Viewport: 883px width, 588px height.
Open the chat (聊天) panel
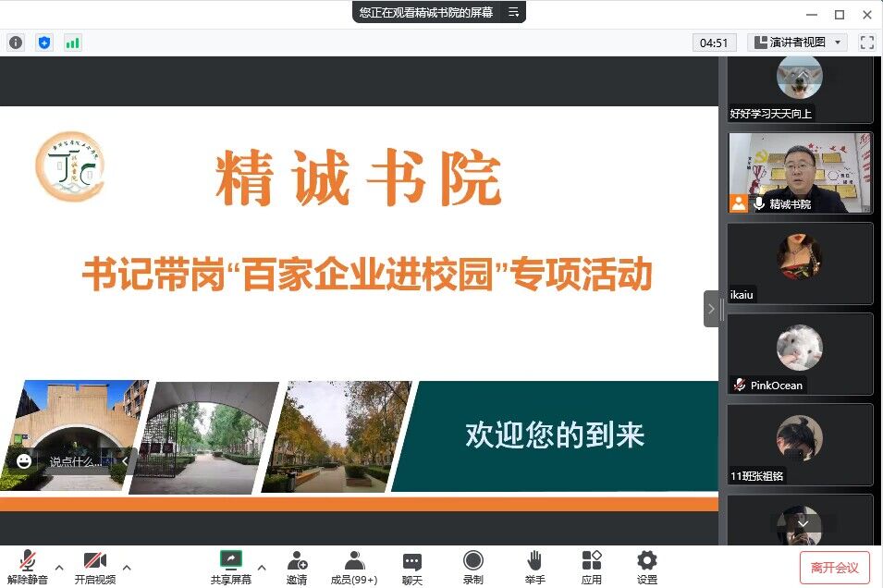tap(412, 567)
